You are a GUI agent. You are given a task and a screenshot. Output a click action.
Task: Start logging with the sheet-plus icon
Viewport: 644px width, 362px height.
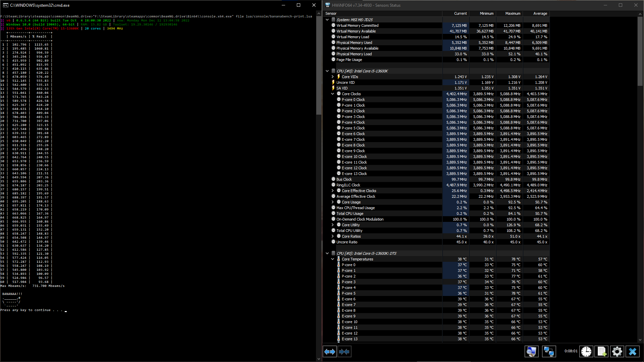tap(601, 351)
